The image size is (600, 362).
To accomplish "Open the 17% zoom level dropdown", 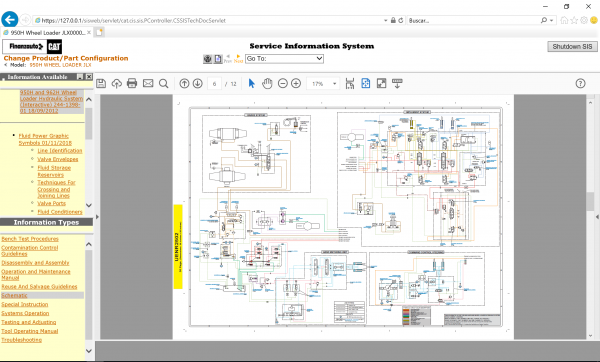I will click(323, 83).
